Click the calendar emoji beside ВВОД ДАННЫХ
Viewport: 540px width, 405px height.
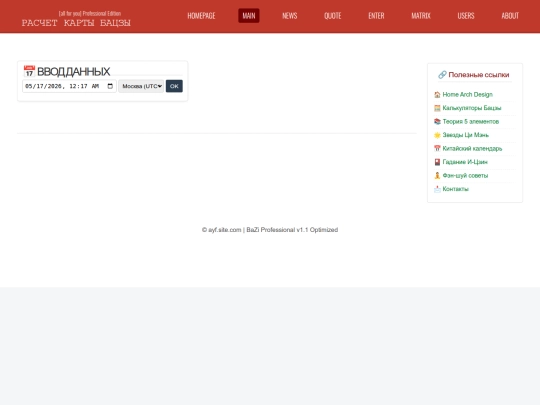pos(29,71)
